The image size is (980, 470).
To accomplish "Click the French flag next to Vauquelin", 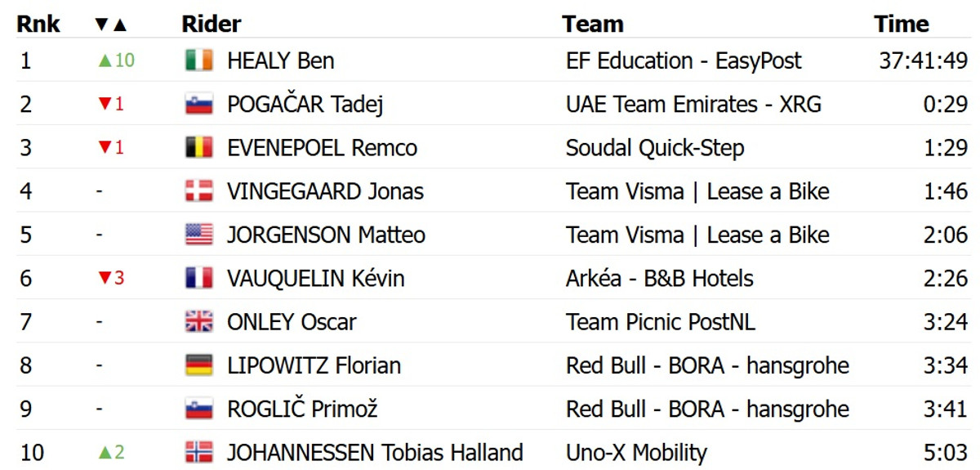I will coord(199,279).
